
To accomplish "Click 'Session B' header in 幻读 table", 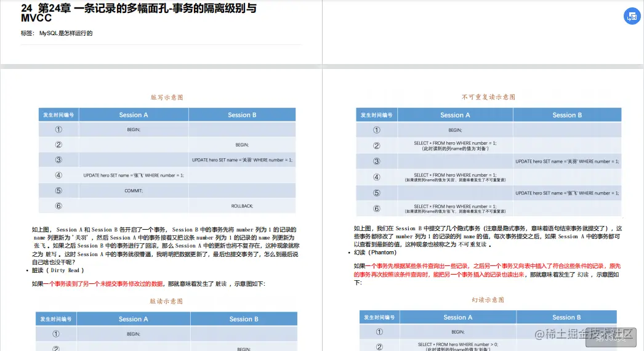I will pos(566,317).
